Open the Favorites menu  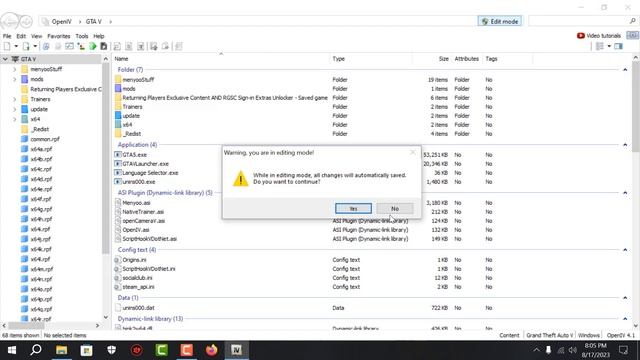tap(59, 36)
